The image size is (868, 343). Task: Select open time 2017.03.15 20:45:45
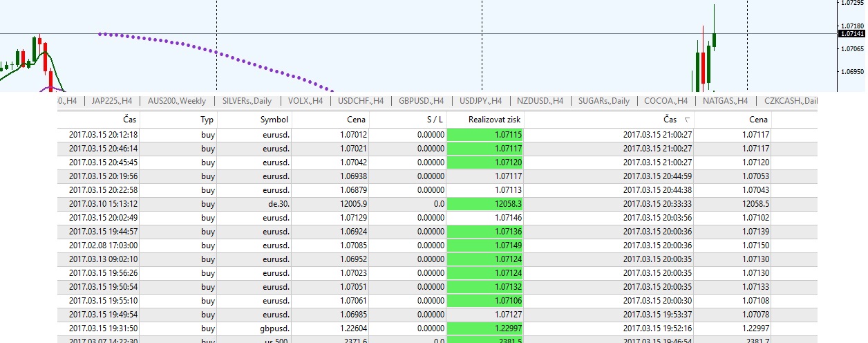(x=104, y=163)
